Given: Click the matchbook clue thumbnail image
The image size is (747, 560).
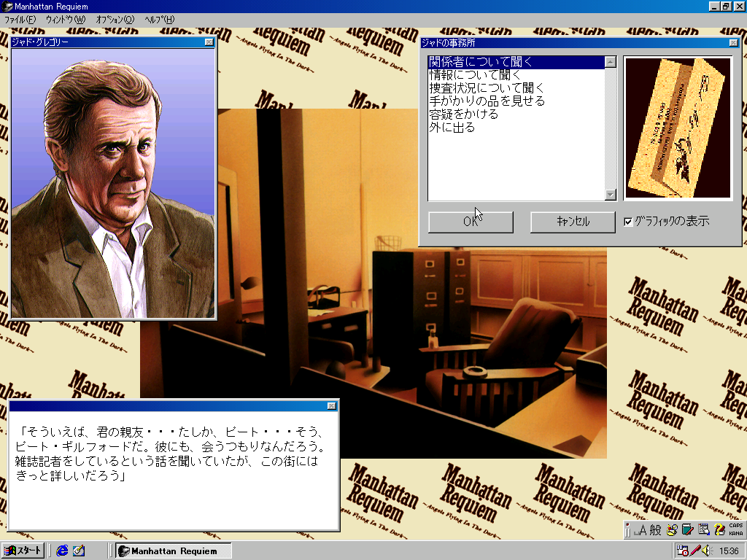Looking at the screenshot, I should click(677, 128).
